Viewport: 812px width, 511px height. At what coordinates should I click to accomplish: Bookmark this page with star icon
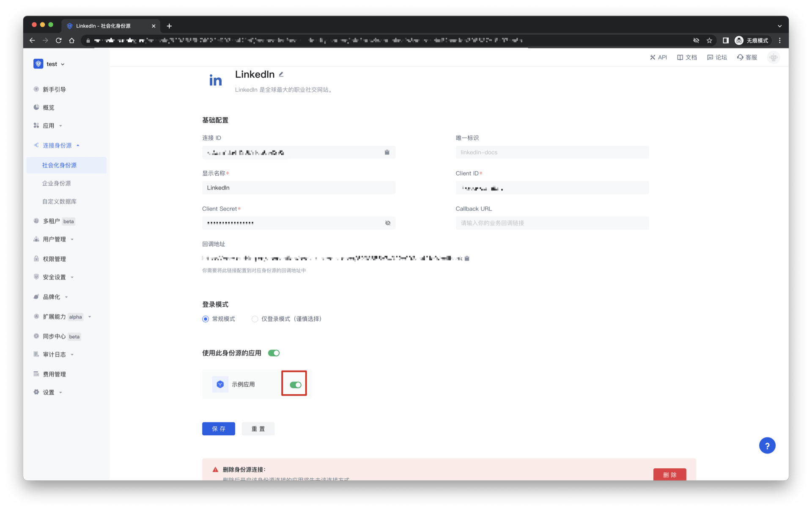709,40
